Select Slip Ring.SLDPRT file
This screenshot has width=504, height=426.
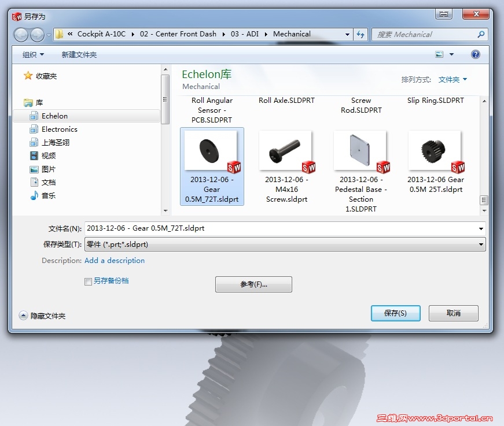(x=436, y=101)
